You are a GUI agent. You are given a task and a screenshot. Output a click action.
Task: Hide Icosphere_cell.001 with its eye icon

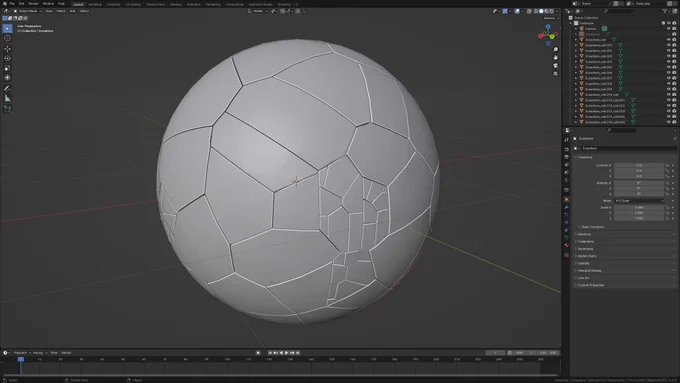(668, 45)
